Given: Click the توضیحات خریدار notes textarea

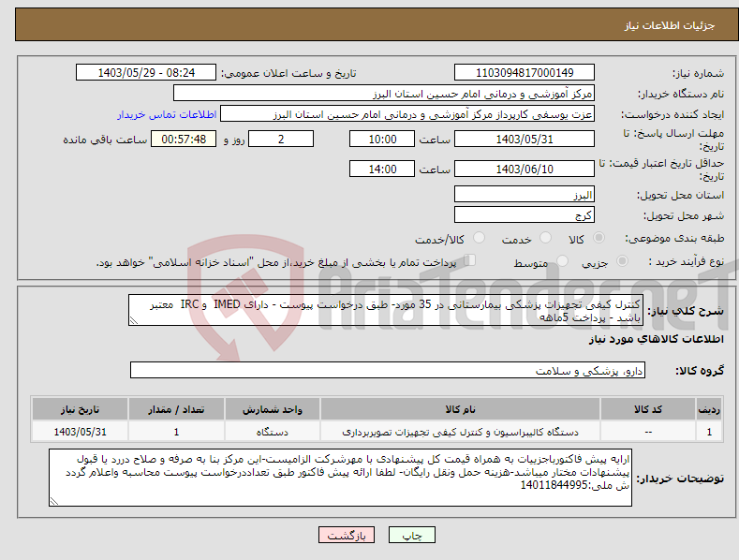Looking at the screenshot, I should pos(340,478).
